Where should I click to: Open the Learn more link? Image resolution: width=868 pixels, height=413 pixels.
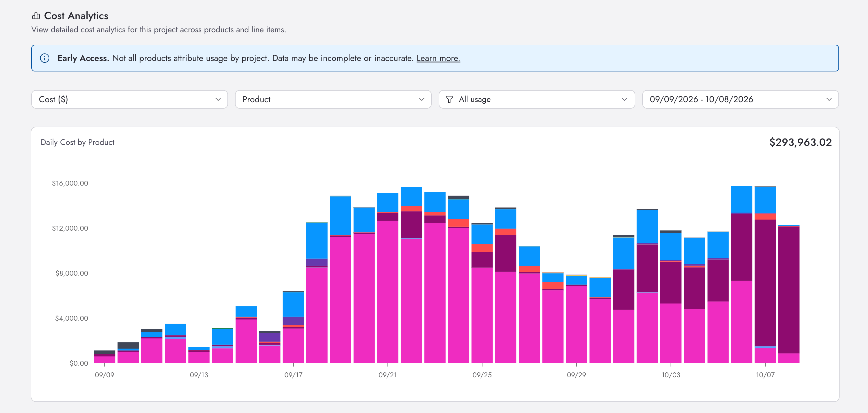point(438,58)
